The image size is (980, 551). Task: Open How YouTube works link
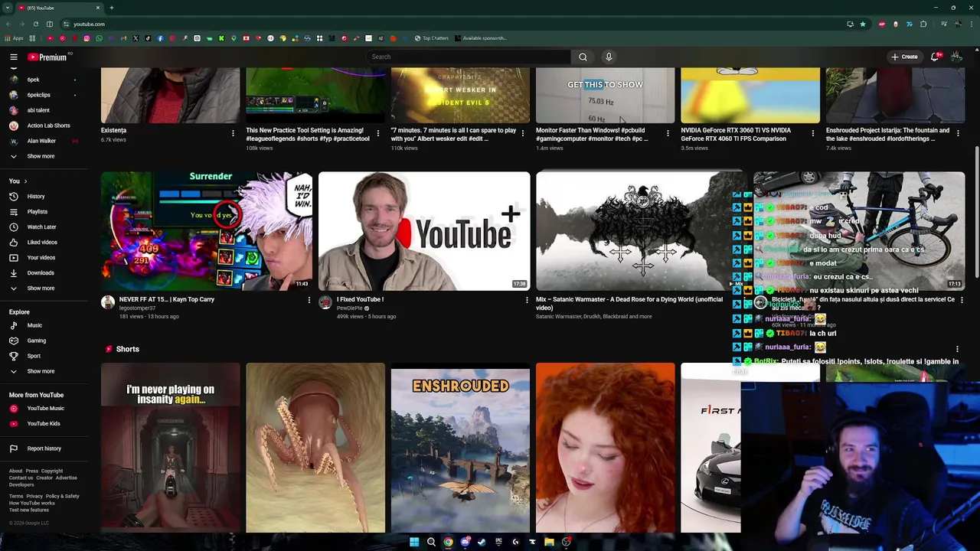[31, 503]
